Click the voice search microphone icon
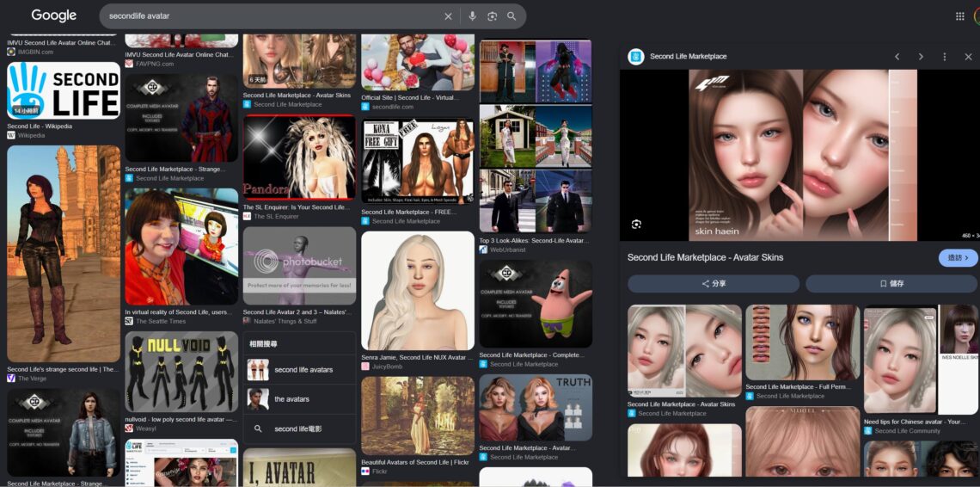The width and height of the screenshot is (980, 487). pos(473,16)
